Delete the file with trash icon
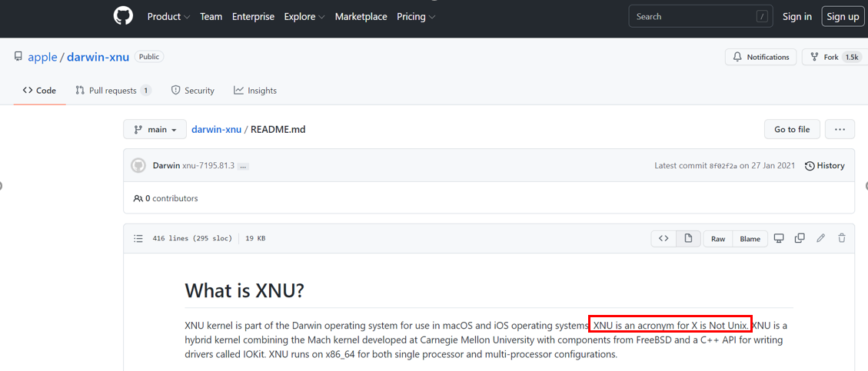This screenshot has width=868, height=371. pos(842,238)
